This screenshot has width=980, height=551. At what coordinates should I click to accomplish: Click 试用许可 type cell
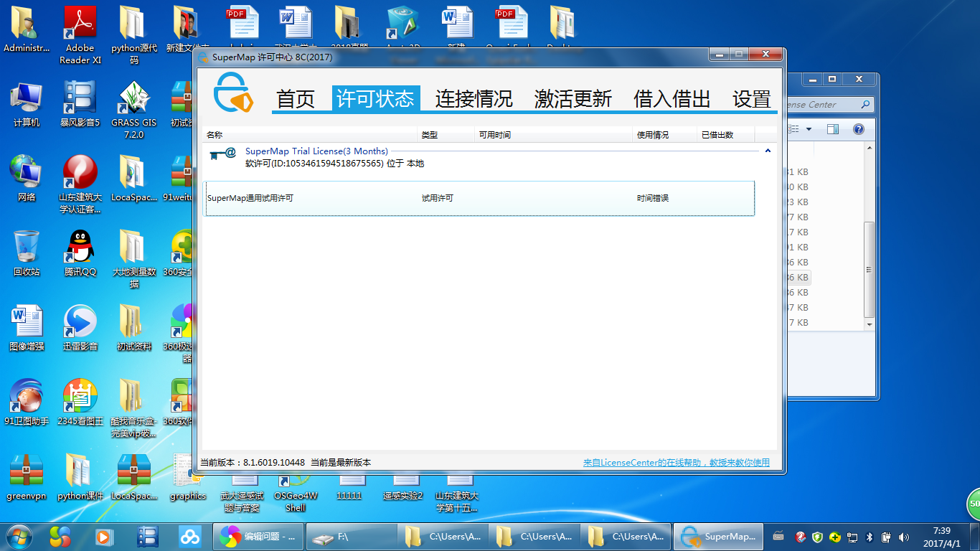point(438,198)
